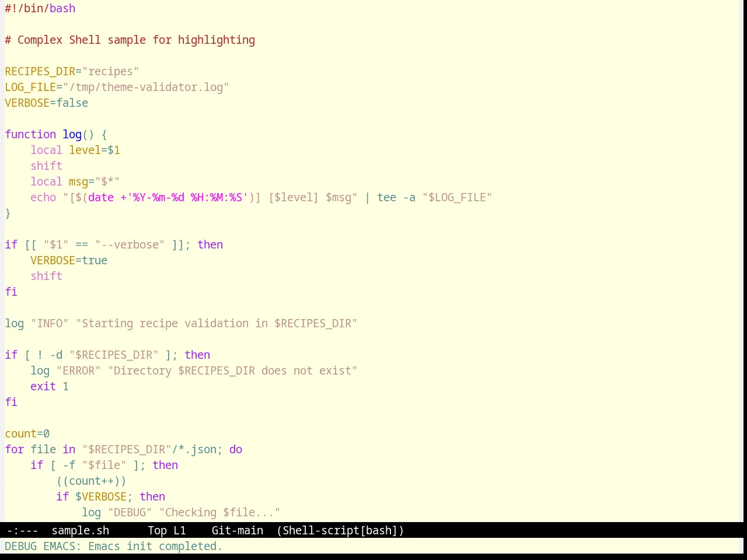
Task: Click 'shift' under VERBOSE=true
Action: [x=46, y=276]
